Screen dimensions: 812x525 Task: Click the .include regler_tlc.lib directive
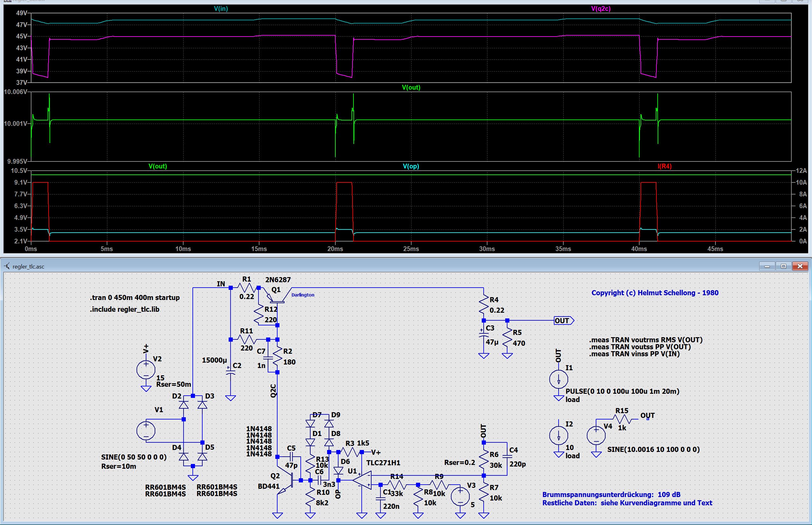point(125,310)
